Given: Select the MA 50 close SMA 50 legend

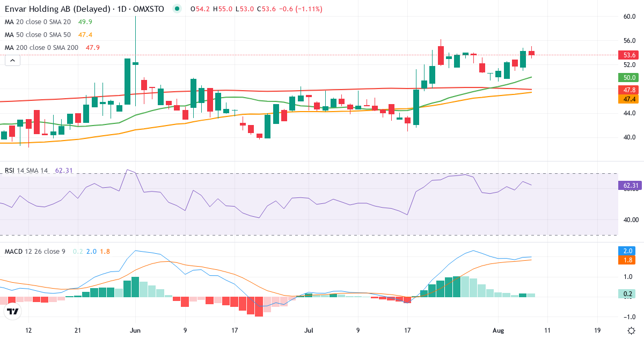Looking at the screenshot, I should 38,35.
